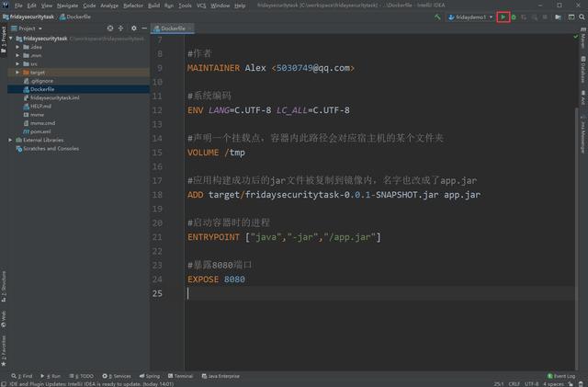This screenshot has height=387, width=588.
Task: Open the Build menu
Action: 153,6
